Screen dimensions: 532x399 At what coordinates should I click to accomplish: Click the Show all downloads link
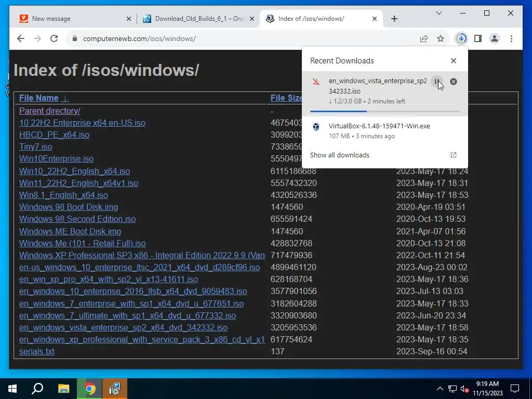point(340,155)
